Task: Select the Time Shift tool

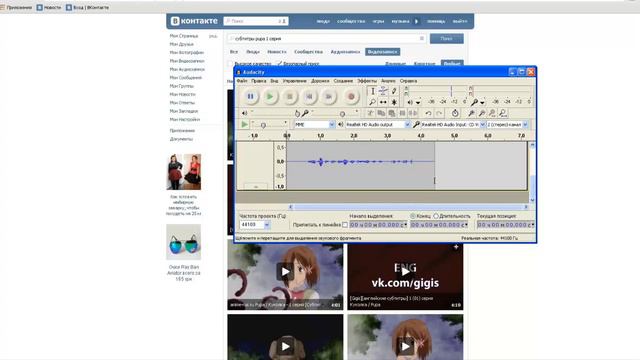Action: 383,102
